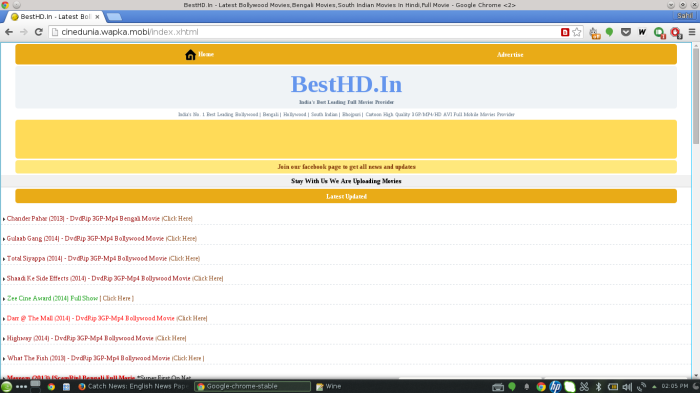Click the blue calendar launcher on the taskbar
Viewport: 700px width, 393px height.
pyautogui.click(x=66, y=387)
